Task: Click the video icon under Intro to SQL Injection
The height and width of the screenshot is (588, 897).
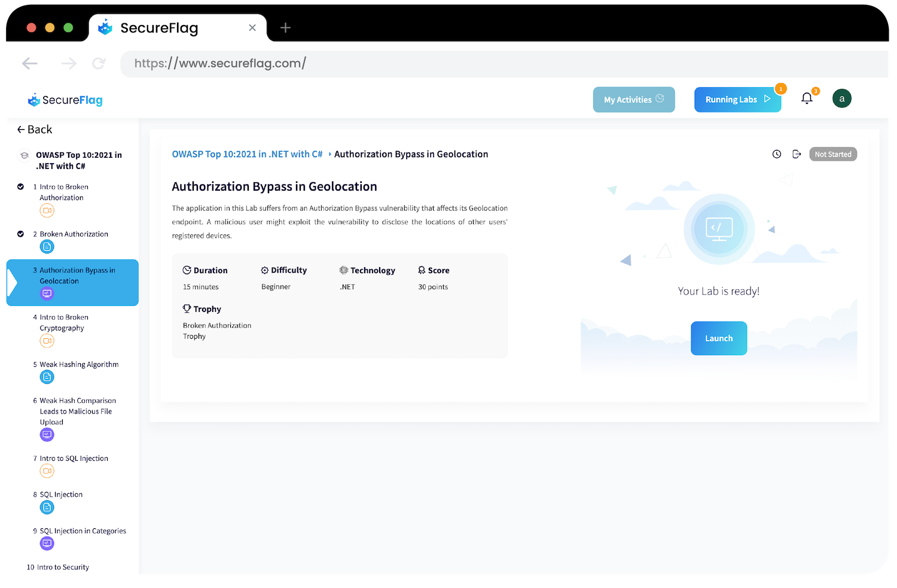Action: pyautogui.click(x=47, y=471)
